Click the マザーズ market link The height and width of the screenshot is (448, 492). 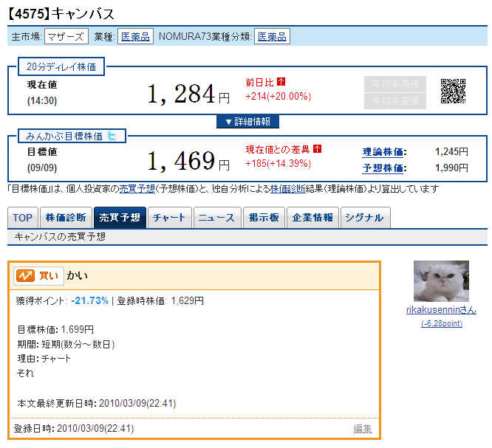click(66, 37)
